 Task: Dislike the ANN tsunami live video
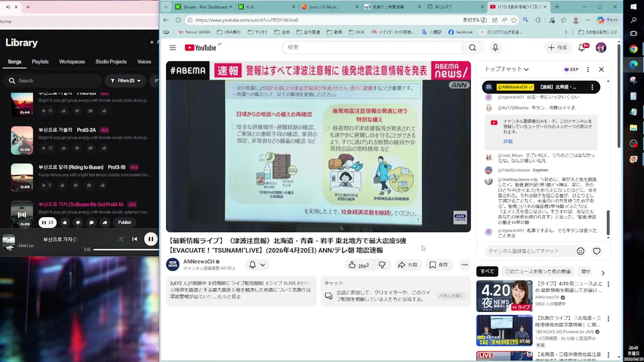pyautogui.click(x=382, y=265)
